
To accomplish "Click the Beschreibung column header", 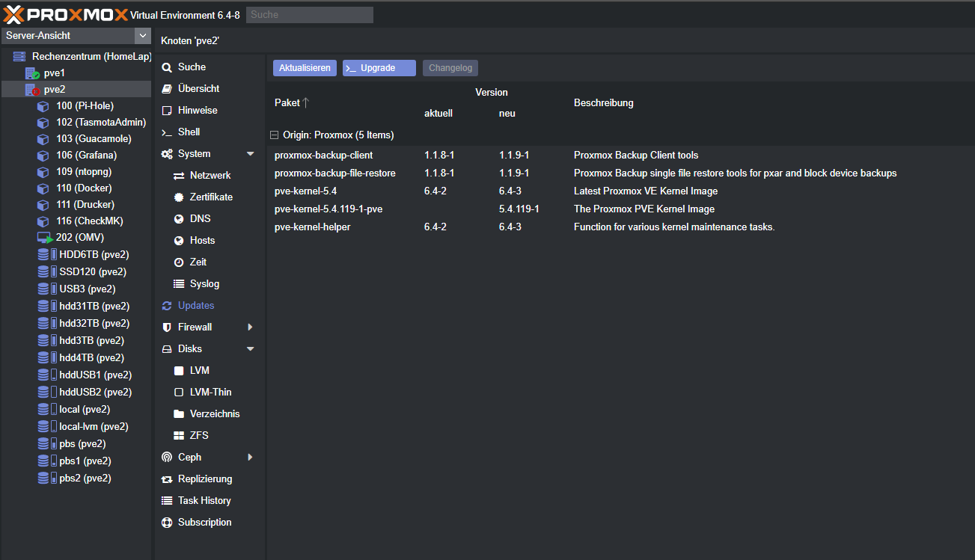I will pyautogui.click(x=604, y=103).
